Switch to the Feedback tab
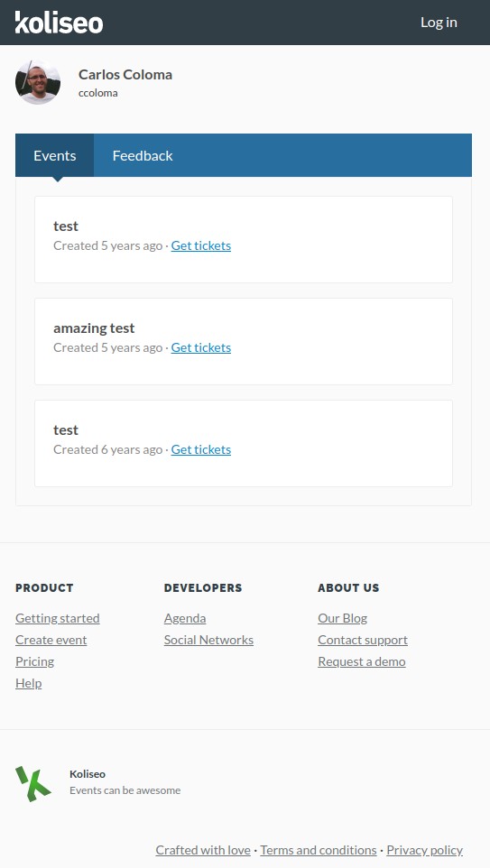 (143, 155)
